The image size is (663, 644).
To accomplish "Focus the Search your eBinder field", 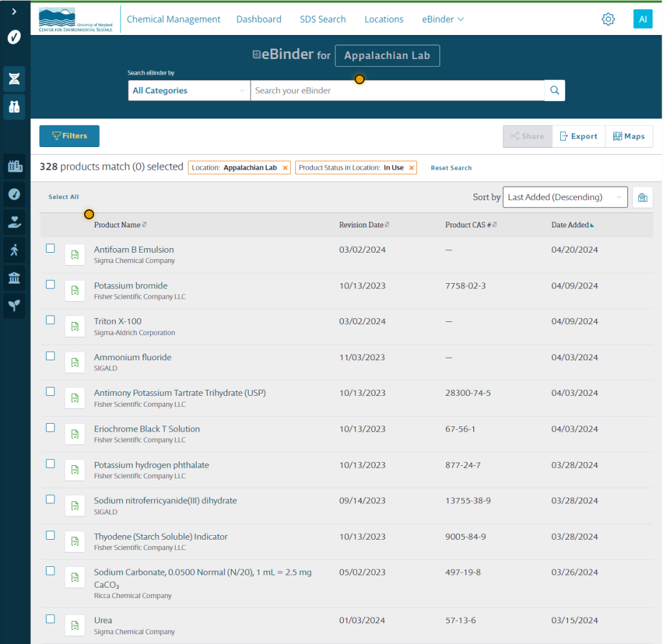I will pos(398,91).
